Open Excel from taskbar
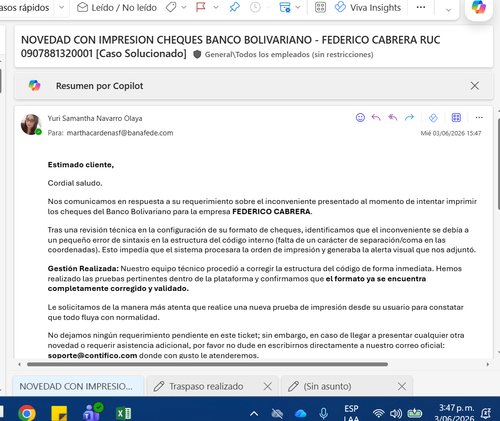500x421 pixels. pos(123,414)
